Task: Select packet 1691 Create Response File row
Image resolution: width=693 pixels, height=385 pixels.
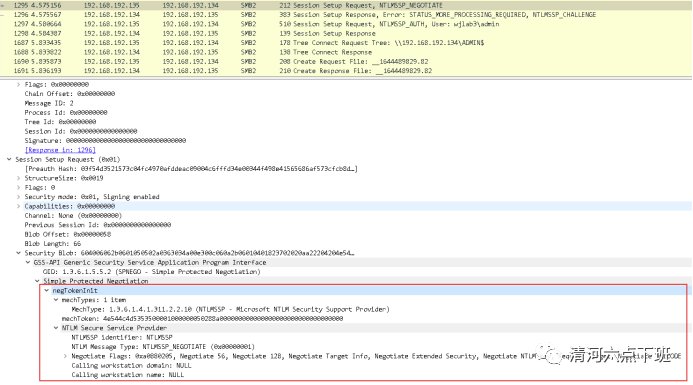Action: coord(346,71)
